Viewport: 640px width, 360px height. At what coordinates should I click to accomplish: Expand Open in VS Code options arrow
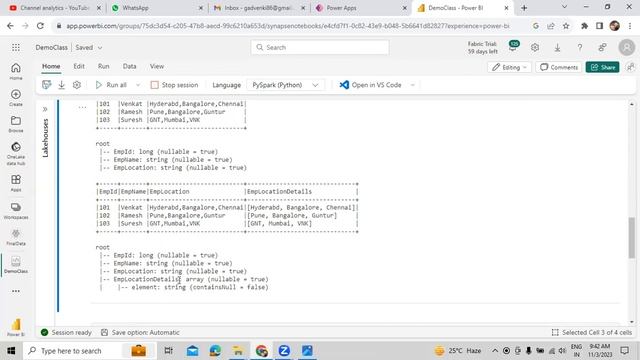click(x=413, y=85)
